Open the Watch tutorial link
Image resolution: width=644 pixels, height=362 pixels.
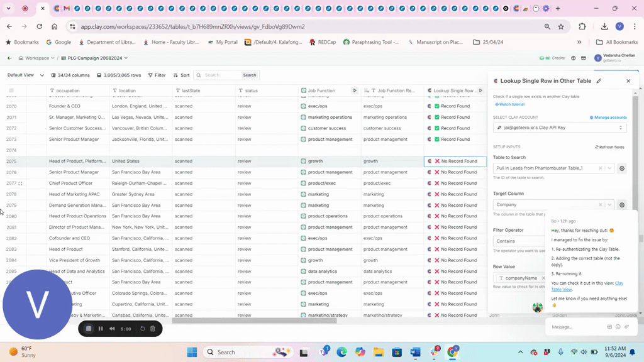click(510, 104)
